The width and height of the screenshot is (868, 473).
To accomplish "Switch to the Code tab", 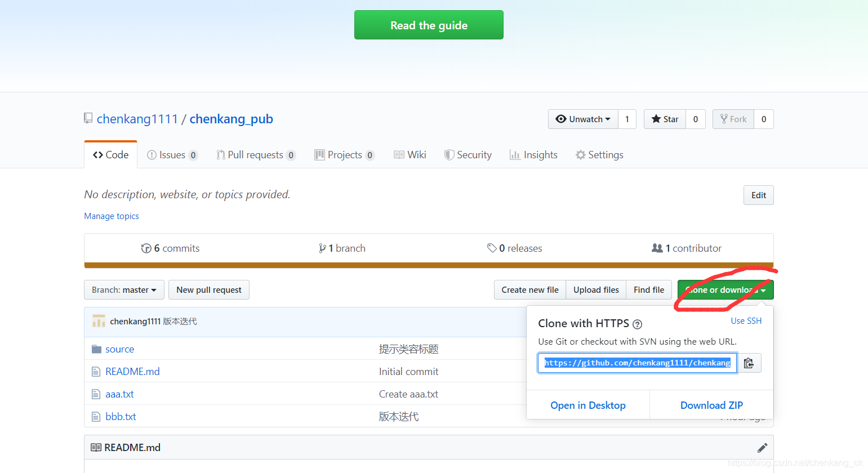I will point(111,154).
